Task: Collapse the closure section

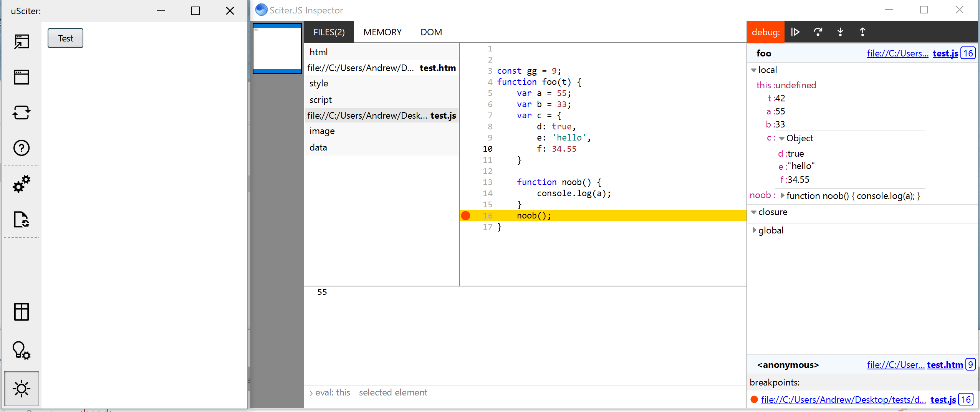Action: [754, 212]
